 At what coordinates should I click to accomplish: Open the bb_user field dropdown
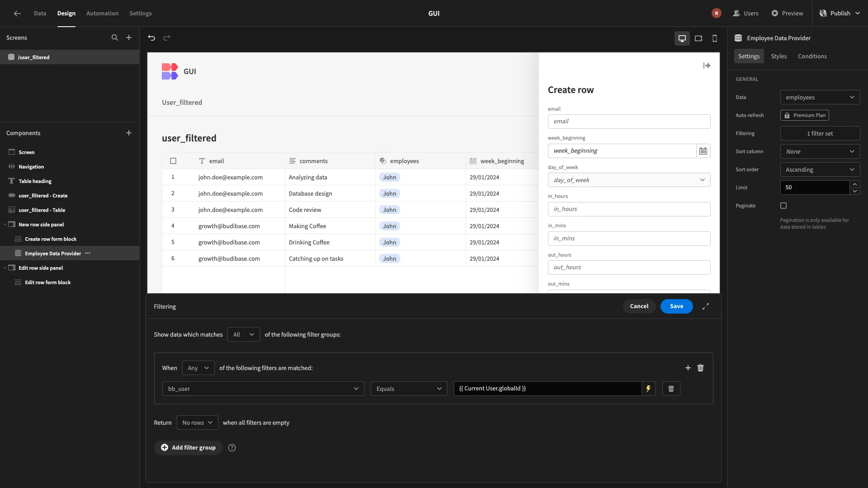263,389
